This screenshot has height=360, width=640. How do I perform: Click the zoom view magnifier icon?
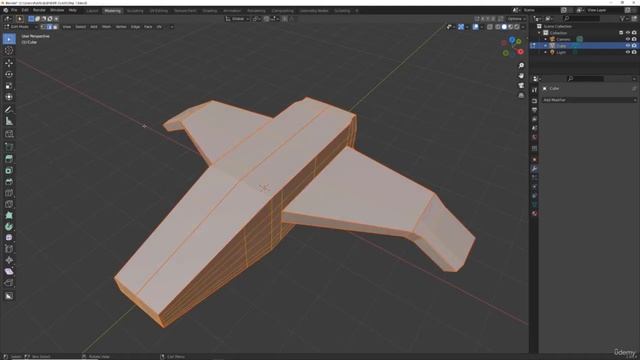pyautogui.click(x=521, y=65)
